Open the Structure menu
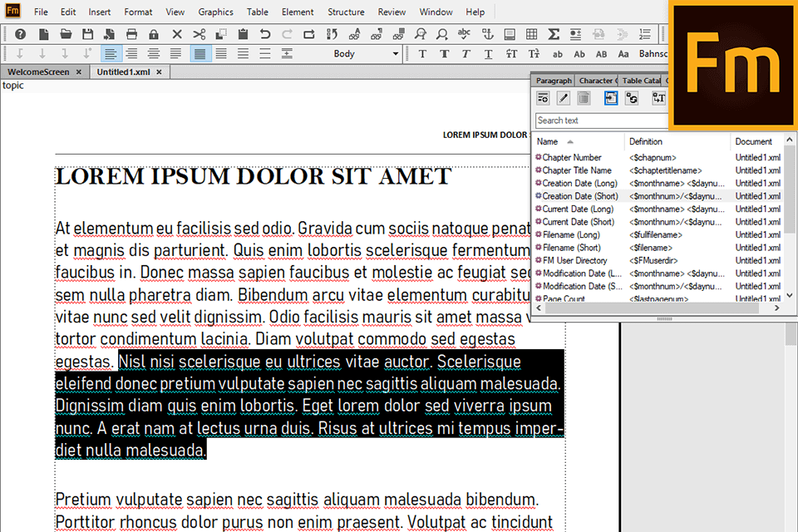 [346, 12]
